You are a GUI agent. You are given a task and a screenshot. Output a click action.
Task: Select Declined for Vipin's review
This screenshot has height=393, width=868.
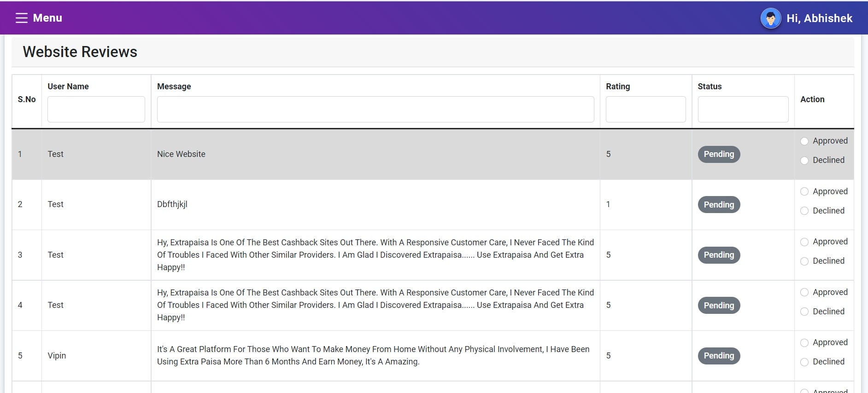(x=804, y=362)
